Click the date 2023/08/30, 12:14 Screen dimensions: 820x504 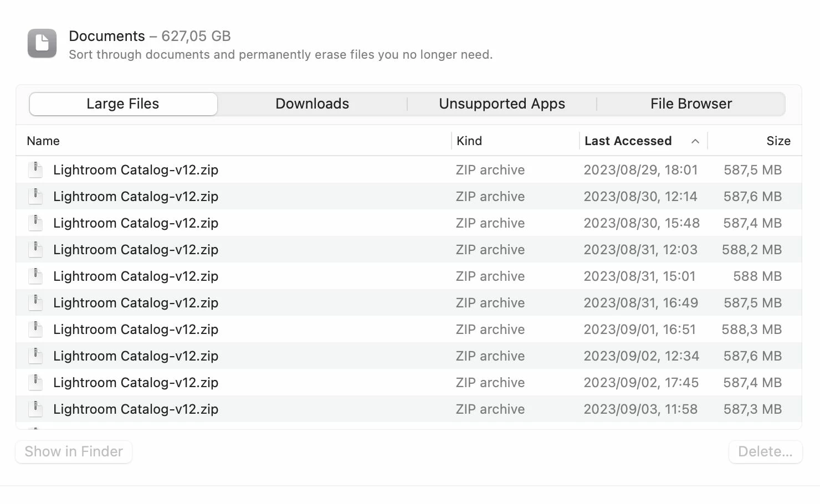(x=640, y=197)
